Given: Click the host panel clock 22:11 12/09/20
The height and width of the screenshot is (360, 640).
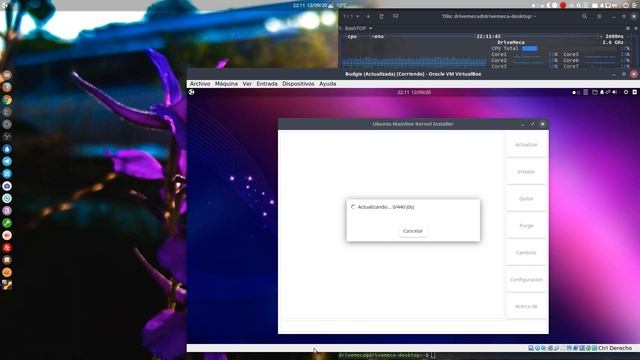Looking at the screenshot, I should tap(310, 5).
